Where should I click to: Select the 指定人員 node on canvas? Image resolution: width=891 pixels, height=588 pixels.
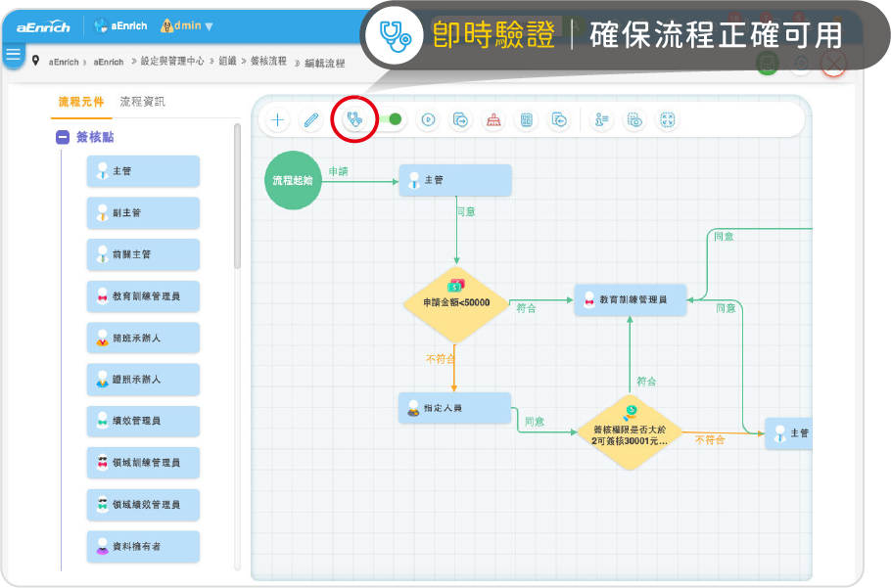pyautogui.click(x=454, y=408)
